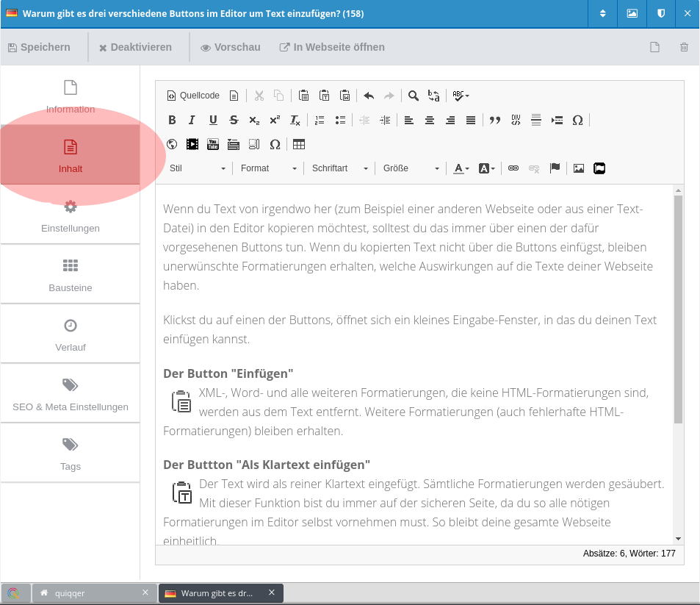Screen dimensions: 700x605
Task: Open the SEO & Meta Einstellungen tab
Action: [x=71, y=394]
